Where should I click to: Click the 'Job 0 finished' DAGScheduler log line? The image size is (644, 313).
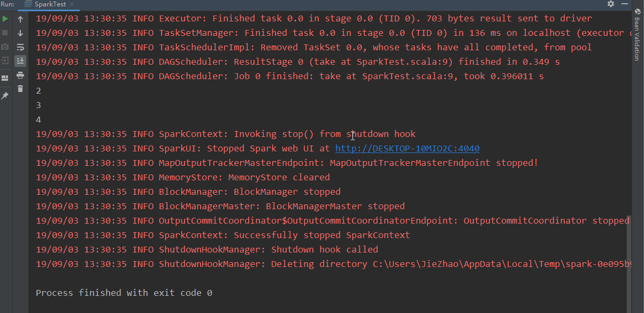coord(289,76)
